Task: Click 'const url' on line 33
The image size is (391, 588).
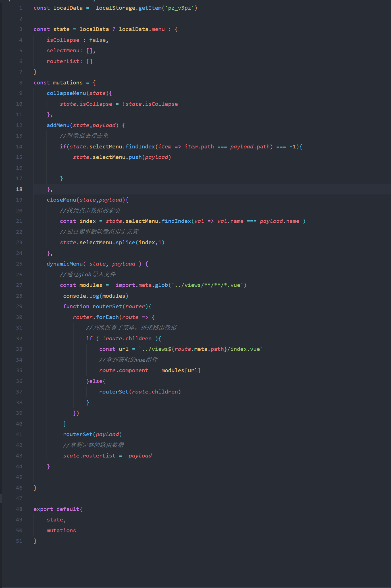Action: tap(114, 349)
